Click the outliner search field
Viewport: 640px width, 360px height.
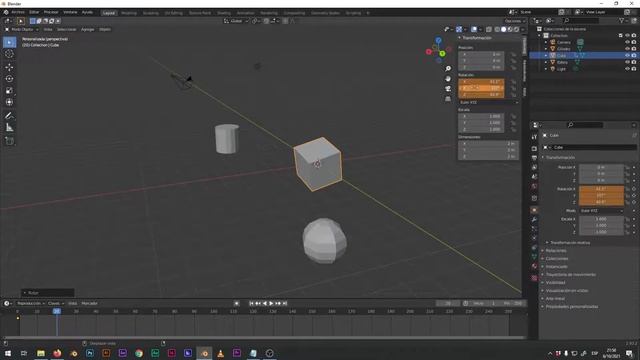click(x=581, y=20)
